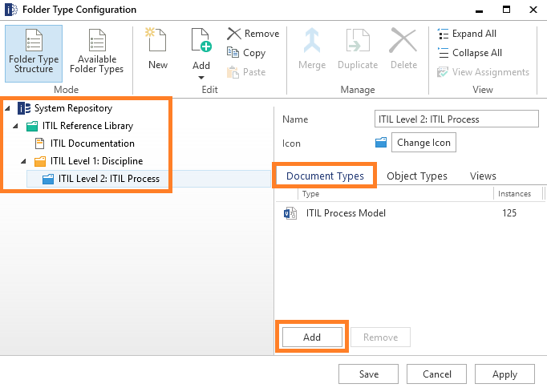
Task: Click the Remove icon in ribbon
Action: [x=234, y=34]
